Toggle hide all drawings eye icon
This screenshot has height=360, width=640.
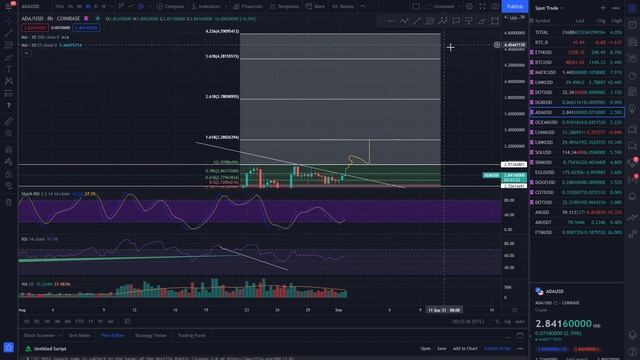(x=8, y=186)
